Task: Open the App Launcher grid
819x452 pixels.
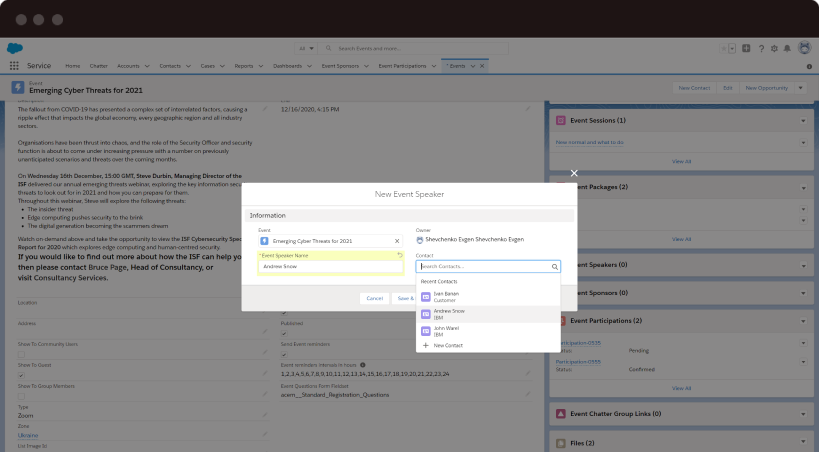Action: [x=14, y=66]
